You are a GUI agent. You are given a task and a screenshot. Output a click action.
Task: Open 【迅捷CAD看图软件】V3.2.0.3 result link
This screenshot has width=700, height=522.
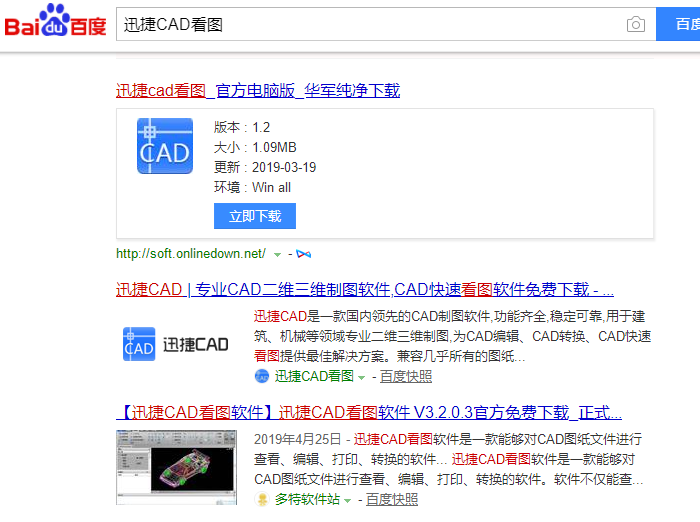click(x=369, y=412)
